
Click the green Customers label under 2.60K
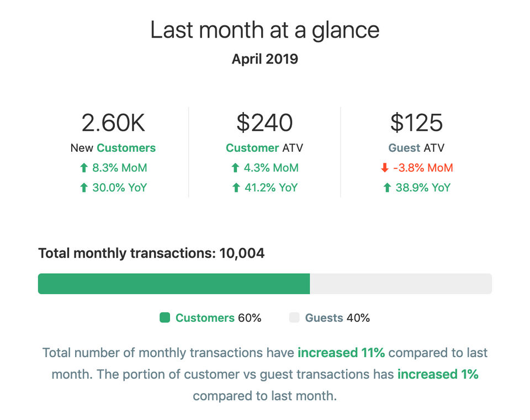click(126, 148)
